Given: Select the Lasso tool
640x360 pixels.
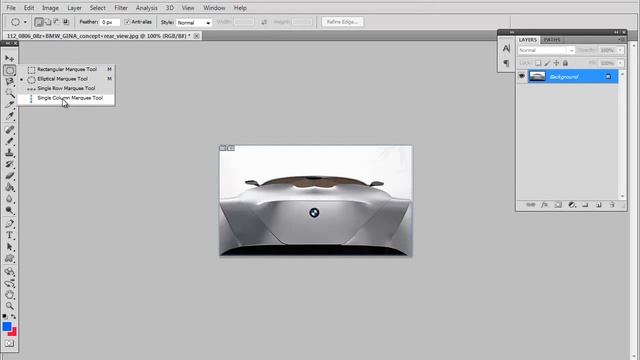Looking at the screenshot, I should [9, 82].
